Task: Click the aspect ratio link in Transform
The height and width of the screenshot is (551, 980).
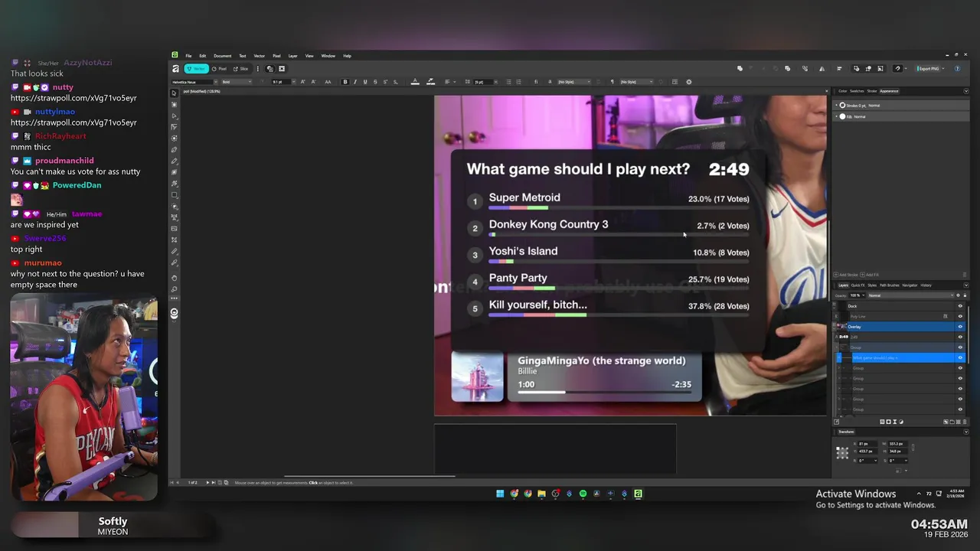Action: pyautogui.click(x=913, y=448)
